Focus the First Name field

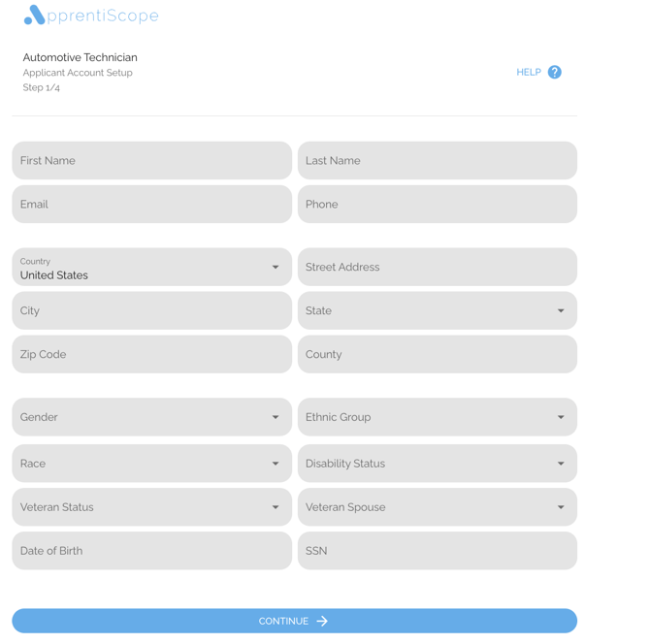pos(151,161)
